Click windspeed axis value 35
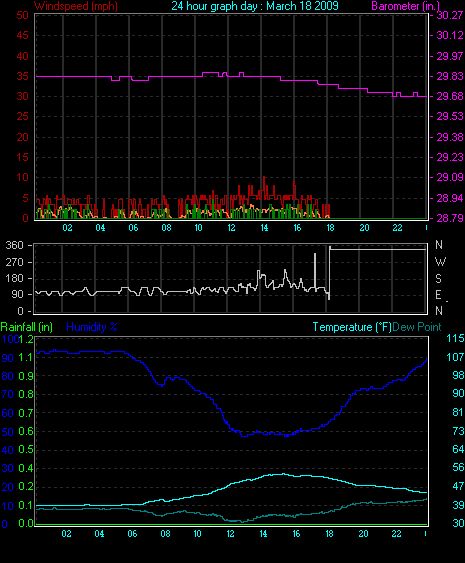465x563 pixels. (x=22, y=76)
